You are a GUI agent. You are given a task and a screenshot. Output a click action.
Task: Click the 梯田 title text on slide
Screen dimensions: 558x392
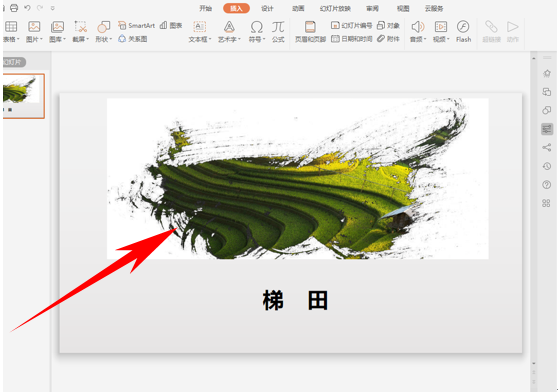(295, 300)
